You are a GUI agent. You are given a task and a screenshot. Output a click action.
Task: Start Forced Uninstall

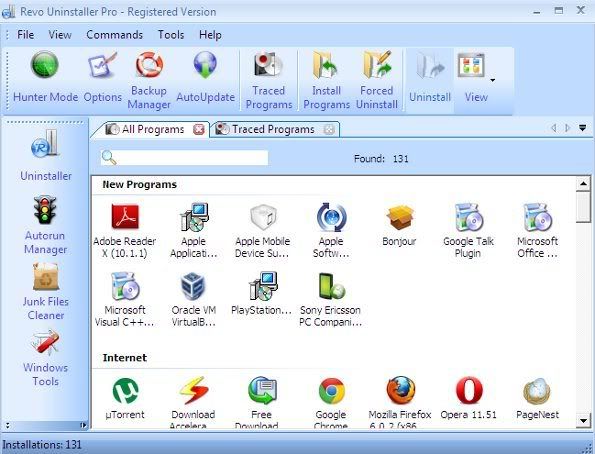(377, 80)
